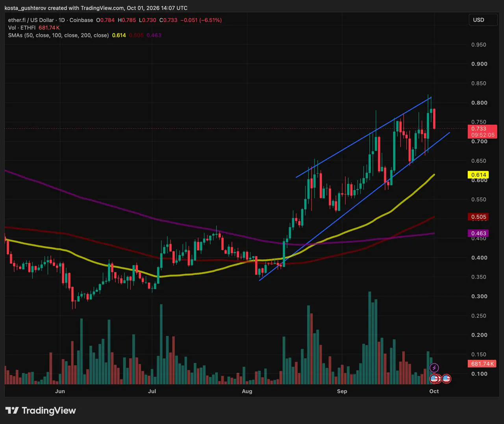Select the SMAs (50, close, 100, close, 200, close) legend
The width and height of the screenshot is (504, 424).
click(x=58, y=35)
